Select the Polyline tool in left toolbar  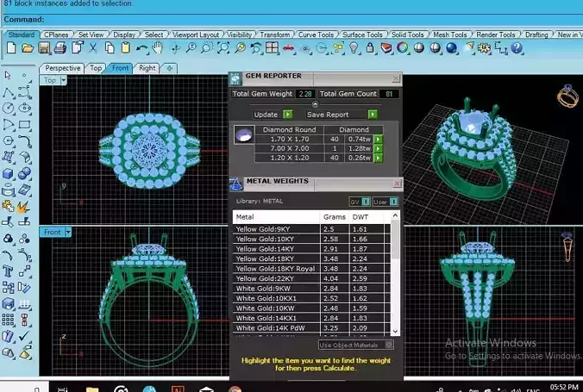point(8,92)
